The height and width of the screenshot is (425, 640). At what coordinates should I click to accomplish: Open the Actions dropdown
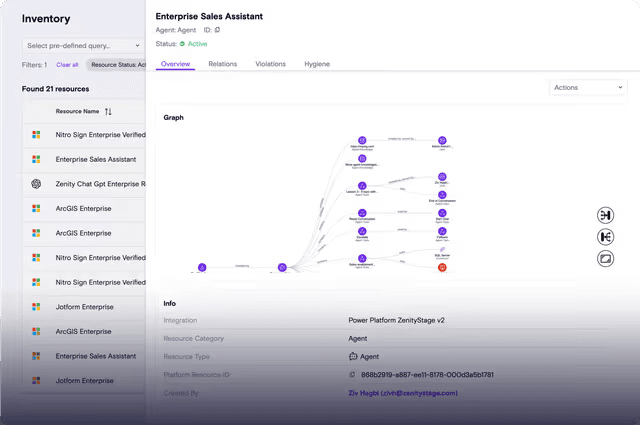point(588,88)
